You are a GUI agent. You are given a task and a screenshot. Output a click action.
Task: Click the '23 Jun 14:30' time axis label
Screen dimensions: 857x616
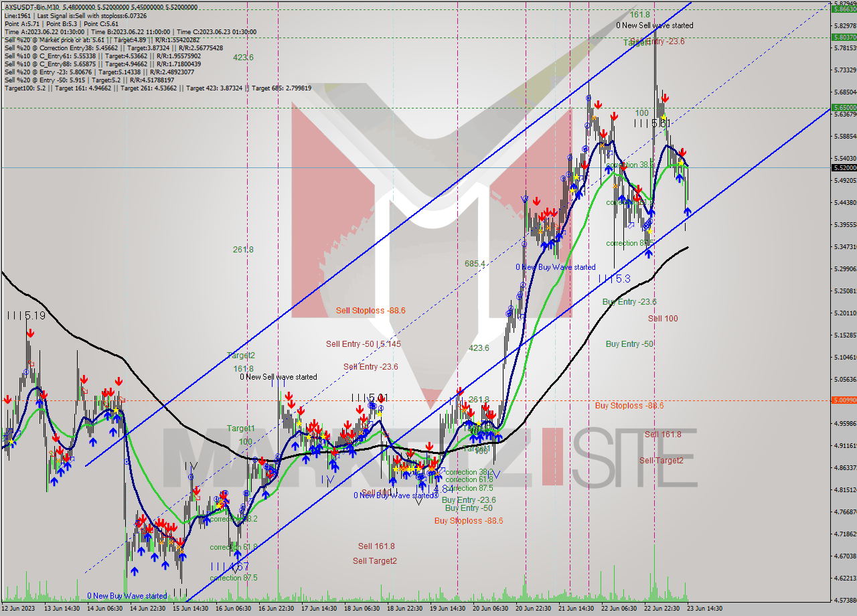[x=704, y=609]
